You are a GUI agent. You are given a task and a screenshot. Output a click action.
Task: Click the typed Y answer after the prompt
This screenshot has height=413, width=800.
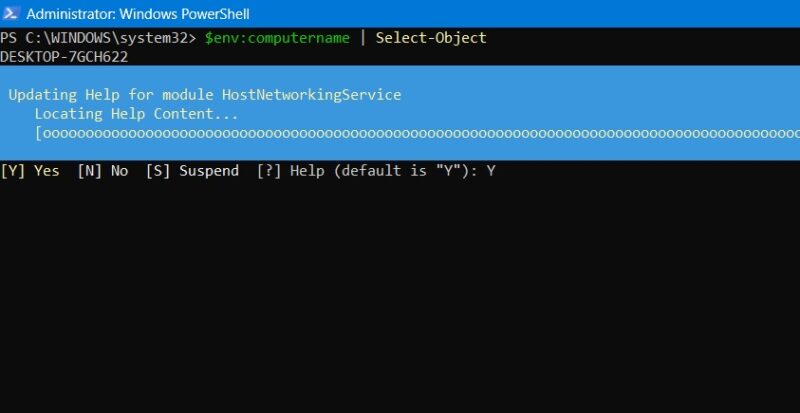491,171
